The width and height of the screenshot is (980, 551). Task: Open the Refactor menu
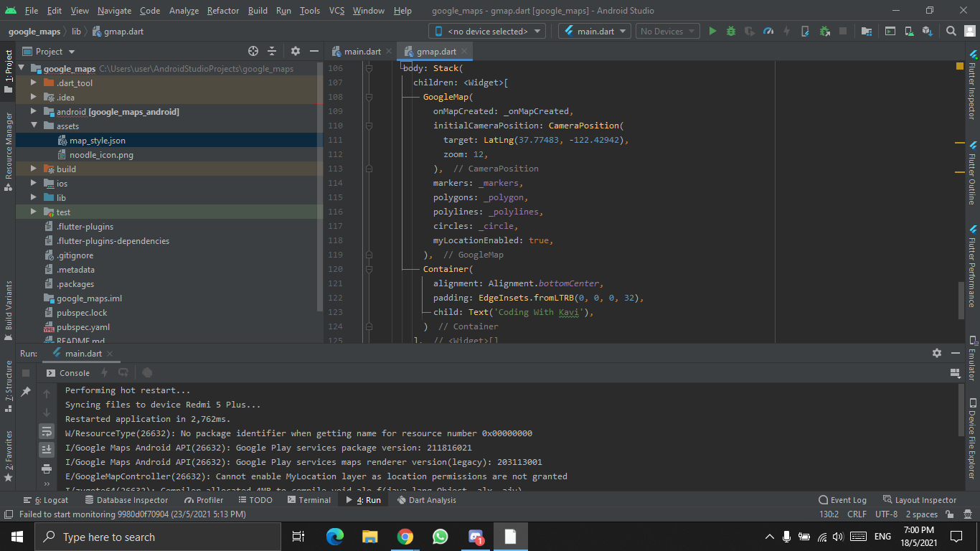pos(223,11)
